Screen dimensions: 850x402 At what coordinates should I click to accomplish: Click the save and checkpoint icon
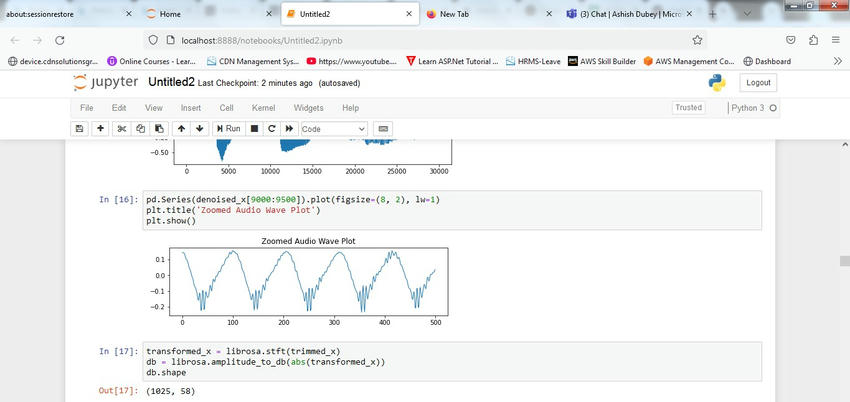point(80,129)
